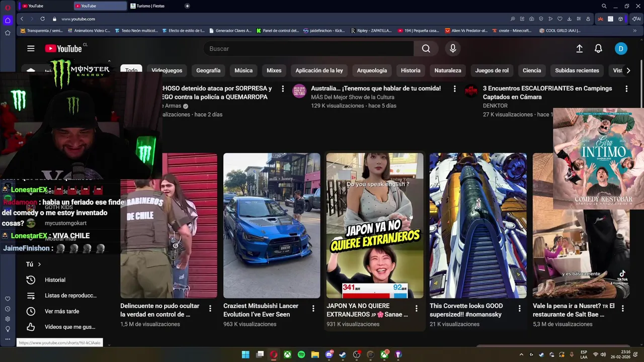This screenshot has width=644, height=362.
Task: Open Ver más tarde in the sidebar
Action: point(62,311)
